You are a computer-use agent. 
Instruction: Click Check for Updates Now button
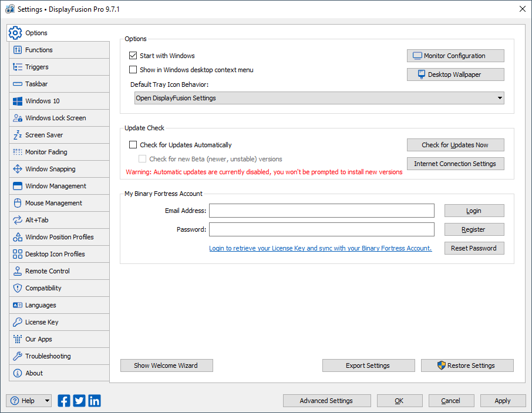click(455, 145)
